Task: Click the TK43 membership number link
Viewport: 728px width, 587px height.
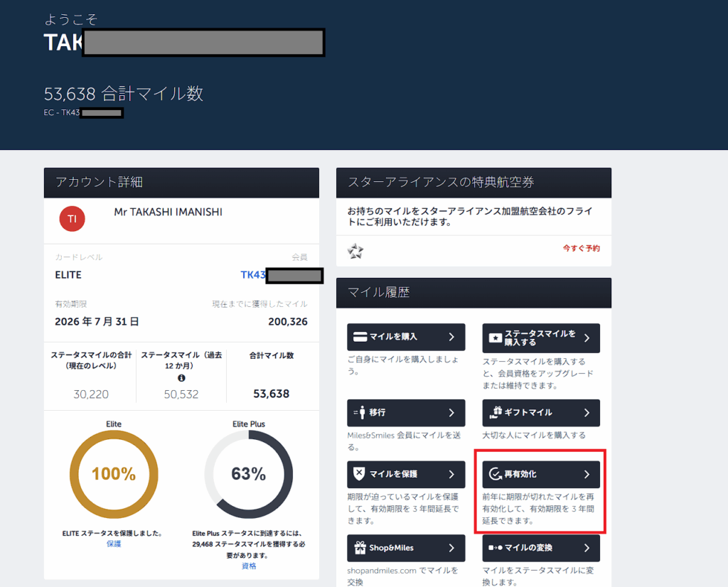Action: coord(253,275)
